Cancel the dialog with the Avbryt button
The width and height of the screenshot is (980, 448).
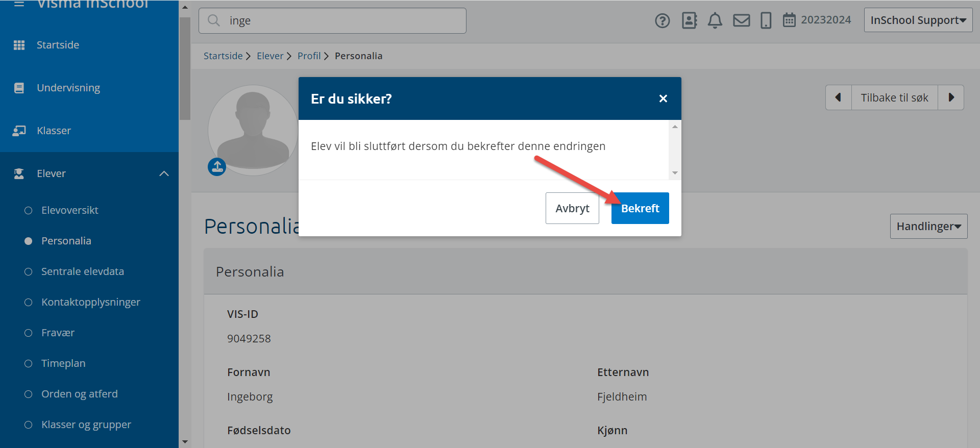pyautogui.click(x=572, y=208)
